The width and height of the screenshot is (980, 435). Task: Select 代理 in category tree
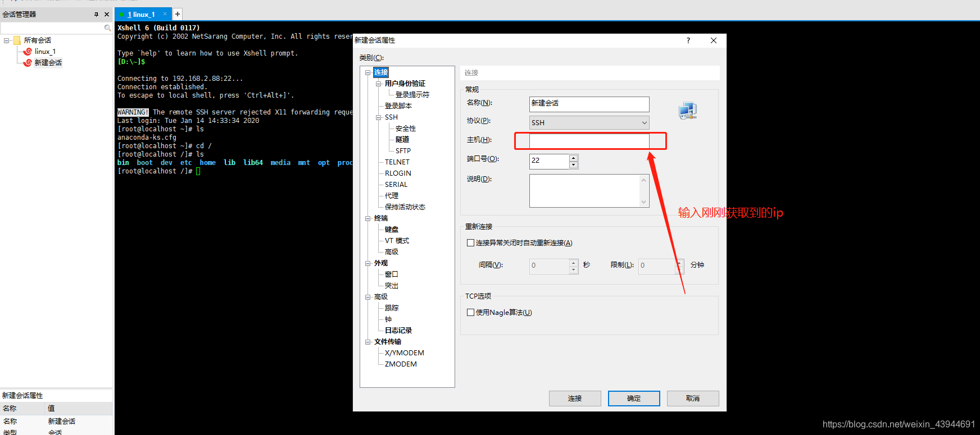(392, 196)
